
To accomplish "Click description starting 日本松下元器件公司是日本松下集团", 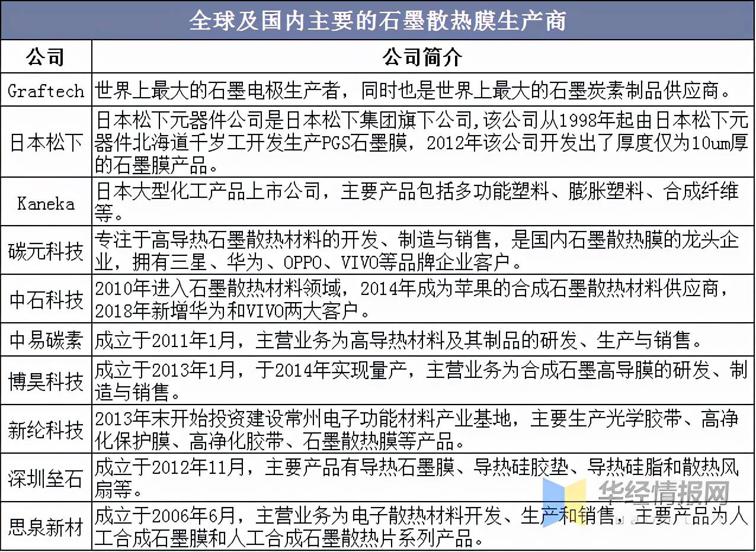I will (423, 142).
